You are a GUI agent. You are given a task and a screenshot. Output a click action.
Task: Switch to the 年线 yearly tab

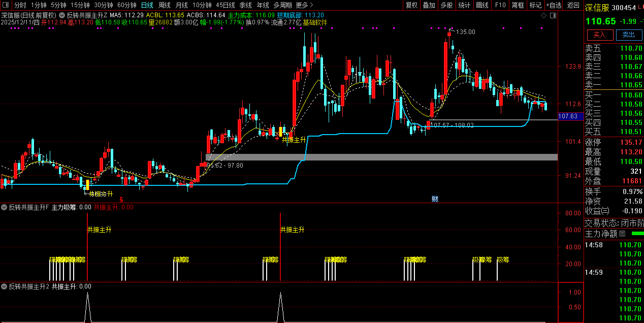click(x=263, y=5)
